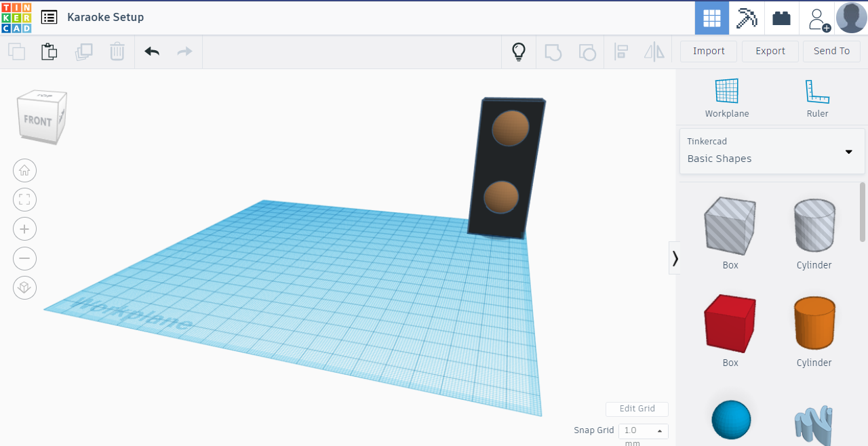Viewport: 868px width, 446px height.
Task: Select the Ruler tool
Action: tap(817, 98)
